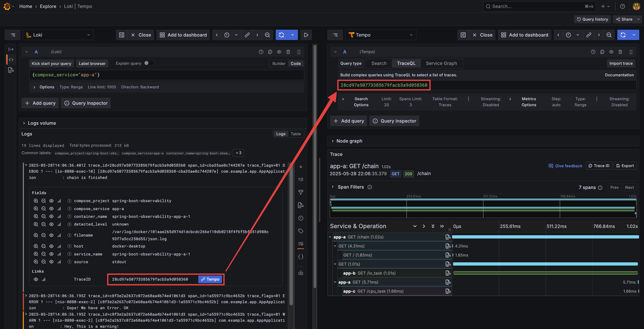Click the app-b GET /io_task green span bar

click(545, 273)
